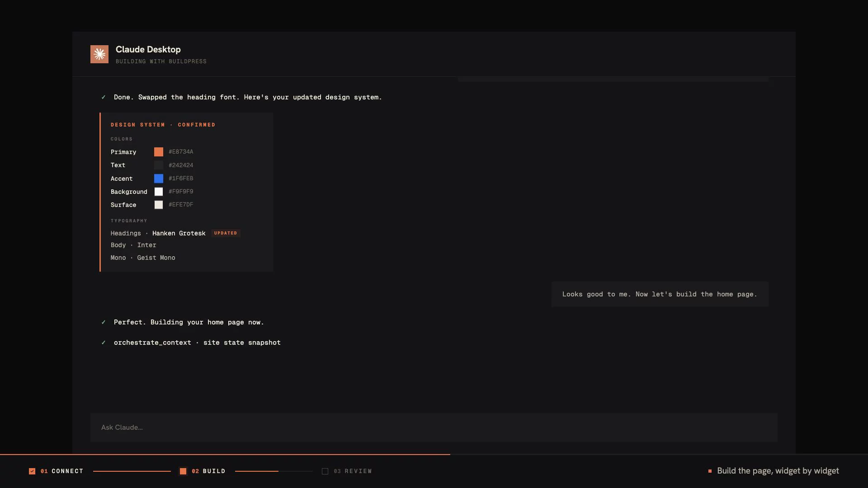Click the hex value '#E8734A'
The height and width of the screenshot is (488, 868).
click(x=181, y=152)
